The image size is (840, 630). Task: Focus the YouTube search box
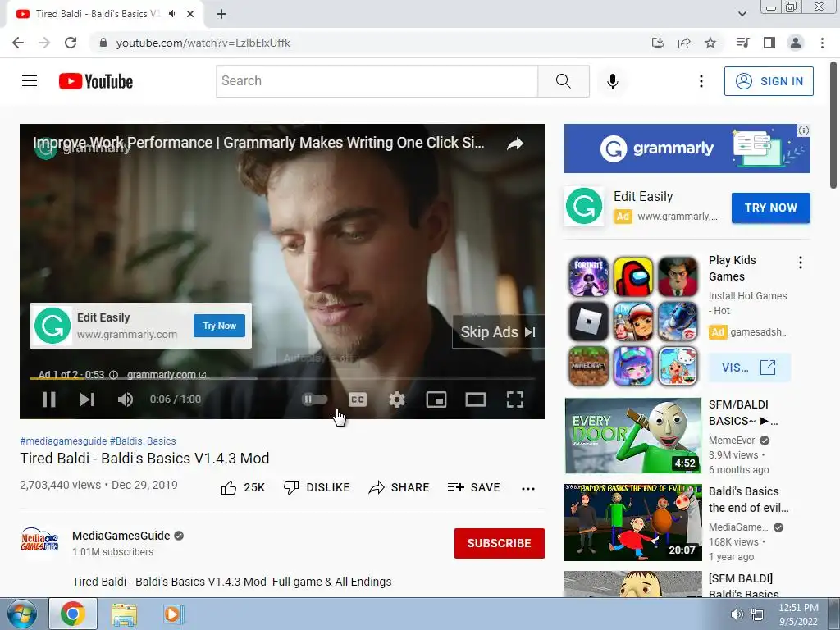[x=377, y=81]
